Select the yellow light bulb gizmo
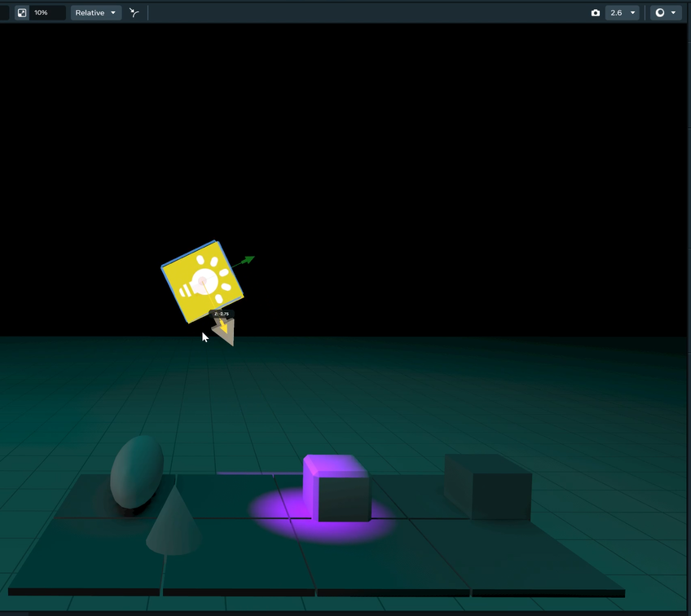 coord(201,279)
